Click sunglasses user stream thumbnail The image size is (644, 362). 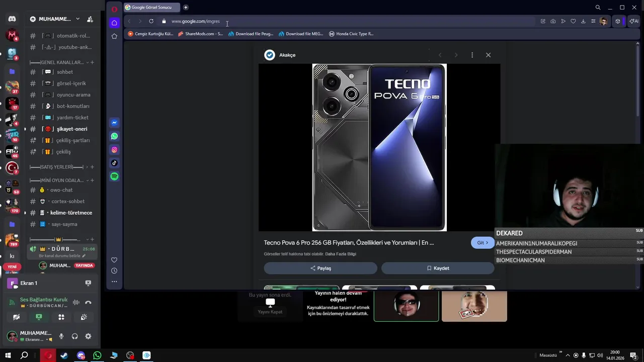tap(407, 306)
